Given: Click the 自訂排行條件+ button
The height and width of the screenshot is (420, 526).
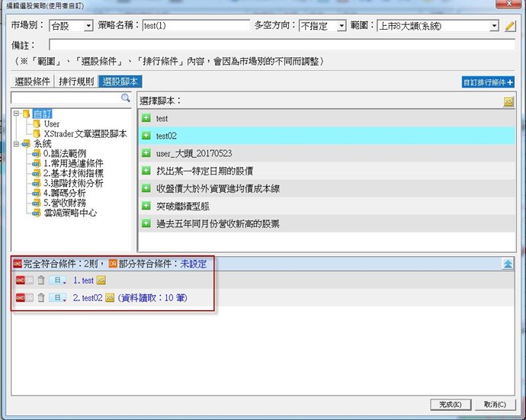Looking at the screenshot, I should coord(488,82).
